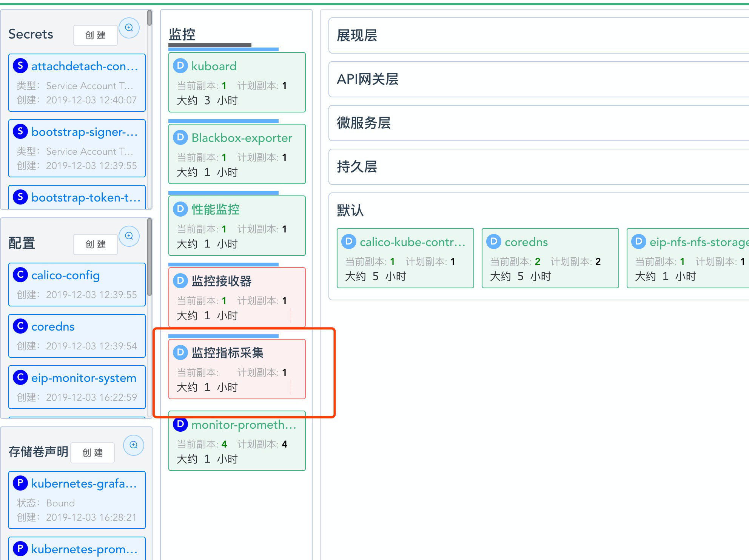Click the 创建 button in the Secrets panel
Image resolution: width=749 pixels, height=560 pixels.
95,35
